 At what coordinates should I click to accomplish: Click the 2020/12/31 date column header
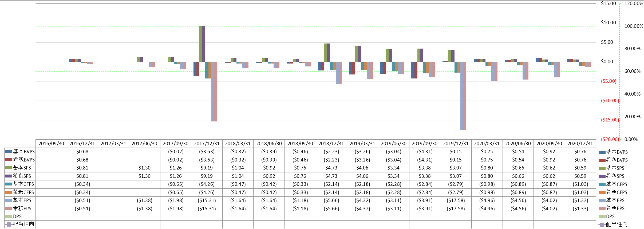pos(580,144)
